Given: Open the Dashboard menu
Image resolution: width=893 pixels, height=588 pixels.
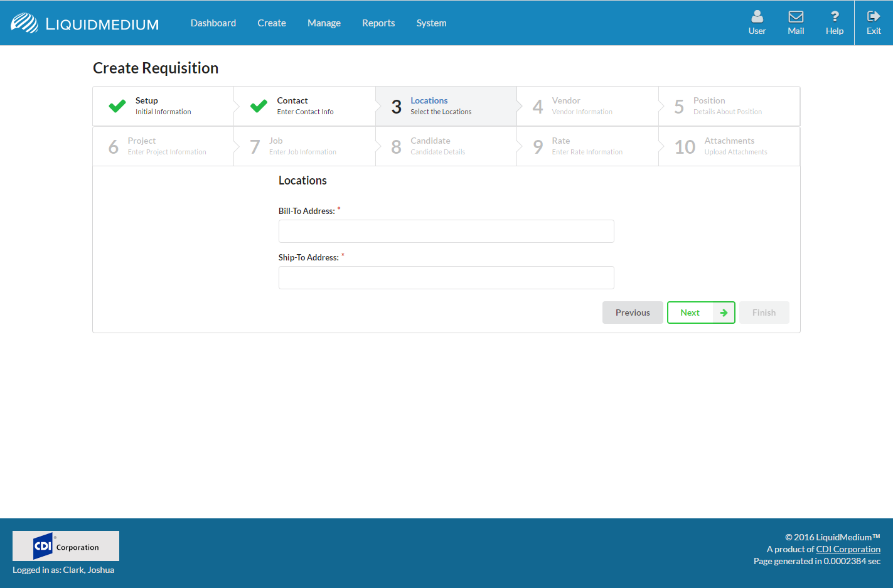Looking at the screenshot, I should [x=213, y=23].
